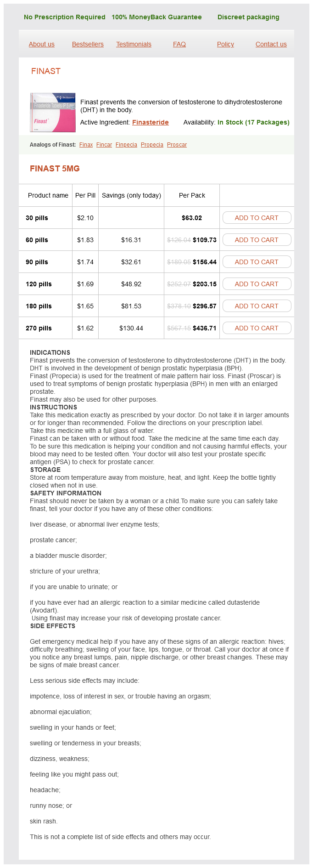The width and height of the screenshot is (313, 868).
Task: Open the About us page
Action: pos(42,44)
